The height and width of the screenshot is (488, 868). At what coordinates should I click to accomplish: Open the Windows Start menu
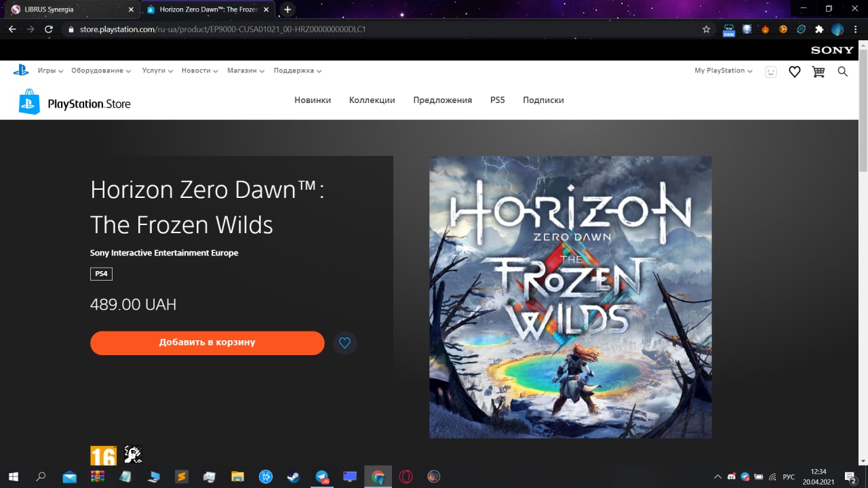tap(13, 476)
